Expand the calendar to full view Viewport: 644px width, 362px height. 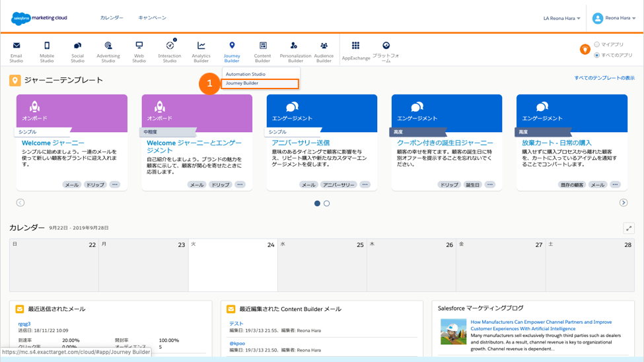pos(629,228)
